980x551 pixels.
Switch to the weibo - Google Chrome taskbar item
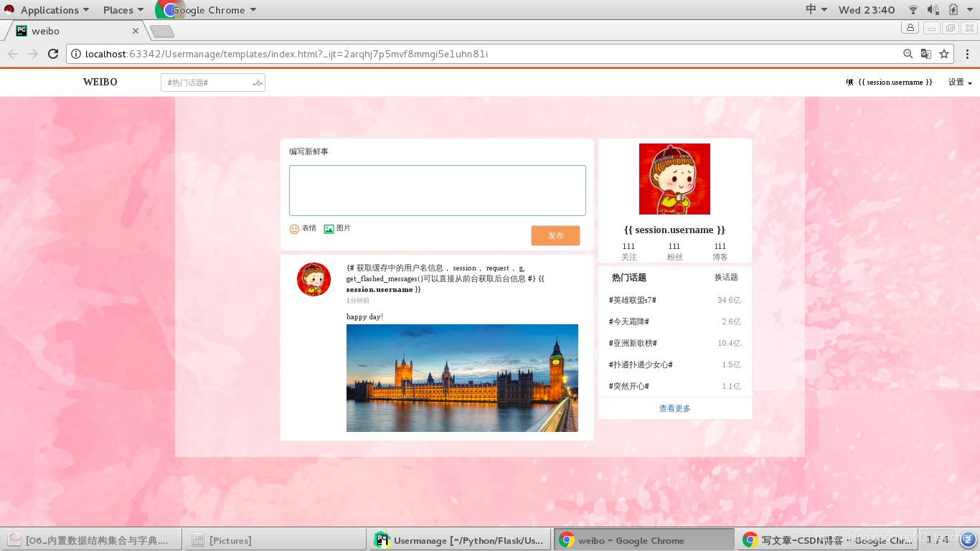point(644,540)
